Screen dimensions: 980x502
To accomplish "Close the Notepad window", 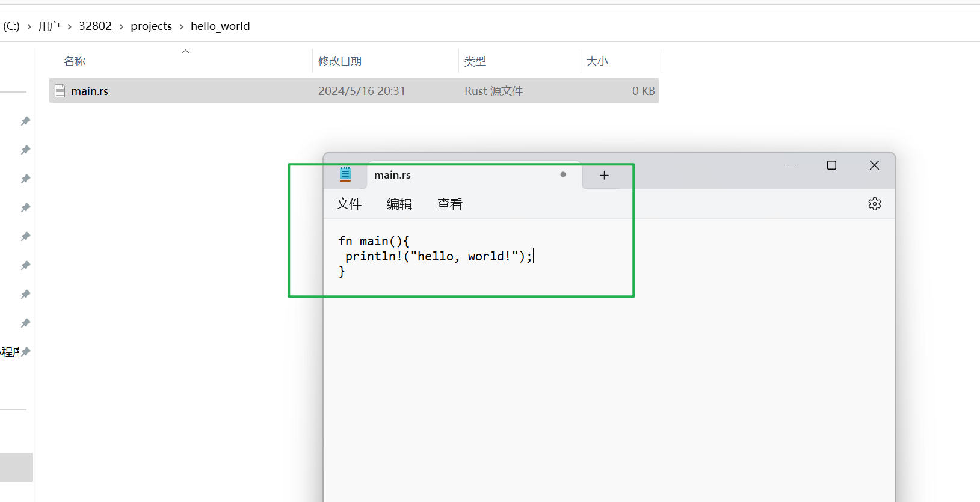I will click(874, 165).
